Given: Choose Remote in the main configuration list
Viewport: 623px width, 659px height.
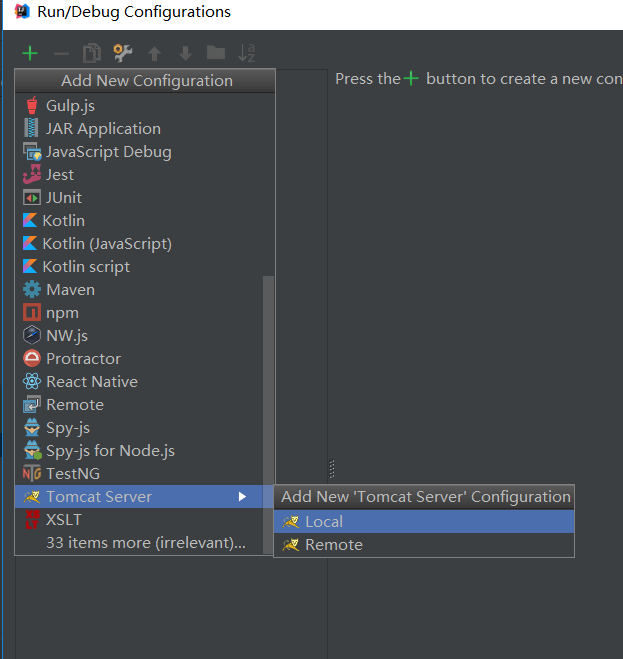Looking at the screenshot, I should (x=139, y=405).
